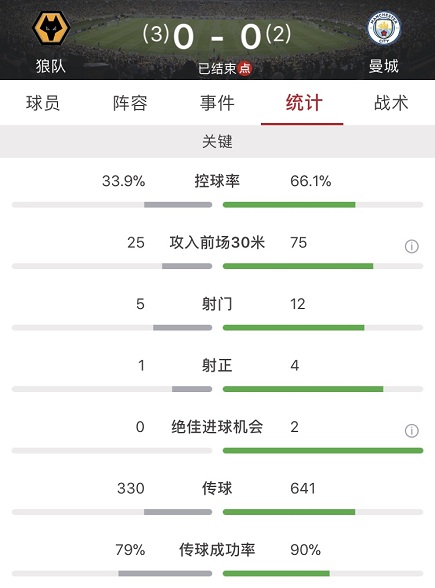Click the green 传球 bar at 641

pyautogui.click(x=289, y=512)
